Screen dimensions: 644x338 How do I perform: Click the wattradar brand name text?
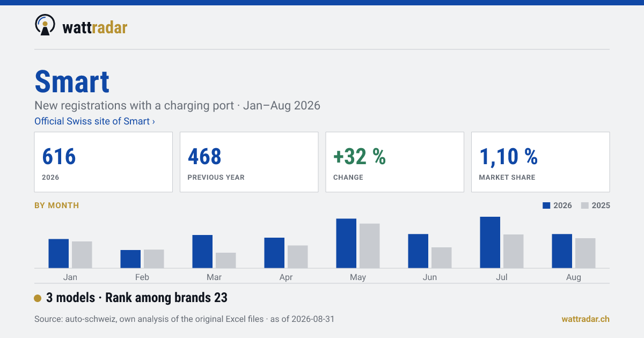point(95,27)
